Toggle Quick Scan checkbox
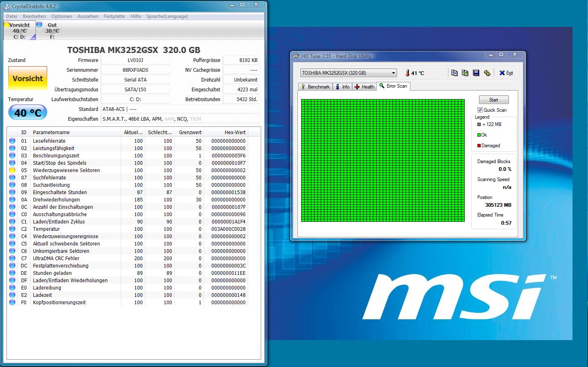This screenshot has height=367, width=588. (x=480, y=110)
